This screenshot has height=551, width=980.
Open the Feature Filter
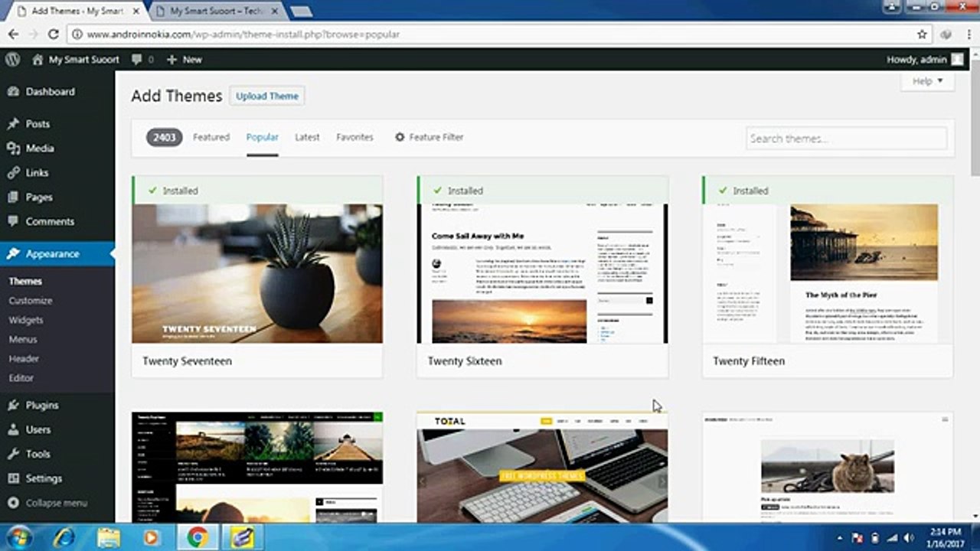(x=429, y=138)
